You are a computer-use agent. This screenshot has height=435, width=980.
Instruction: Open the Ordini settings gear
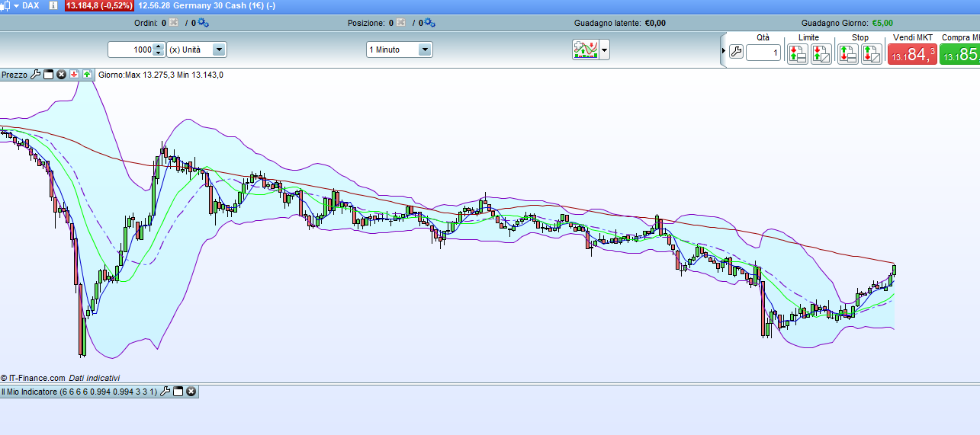(203, 23)
